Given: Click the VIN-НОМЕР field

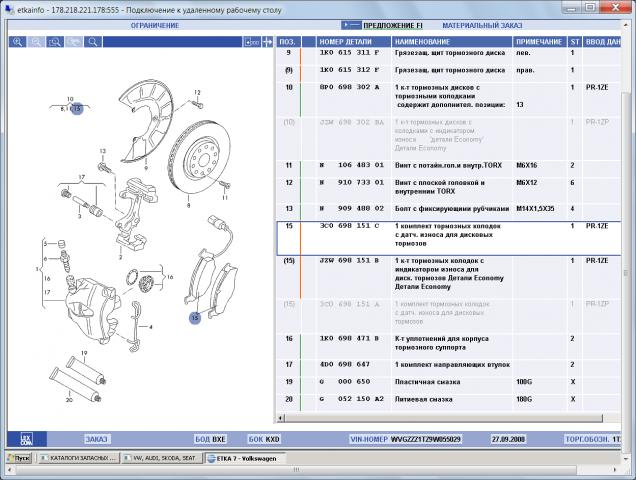Looking at the screenshot, I should click(x=405, y=439).
